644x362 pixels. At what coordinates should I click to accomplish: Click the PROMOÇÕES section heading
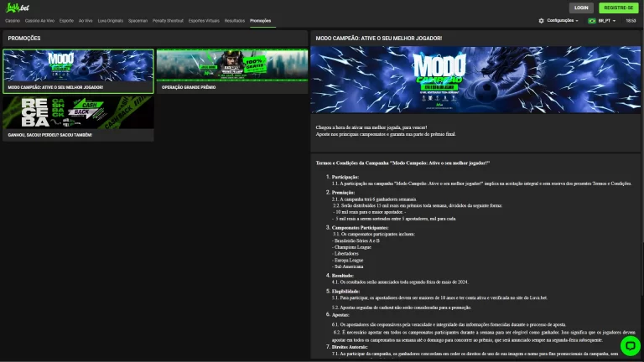pos(23,39)
